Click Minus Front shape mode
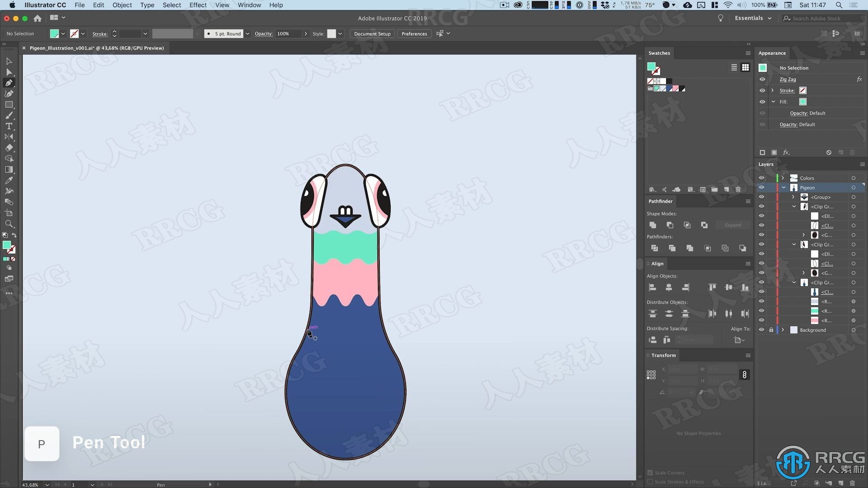This screenshot has height=488, width=868. tap(670, 225)
